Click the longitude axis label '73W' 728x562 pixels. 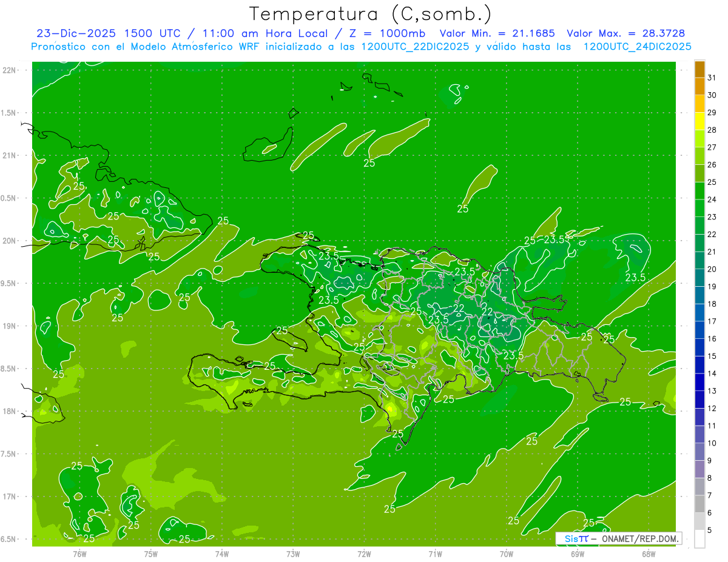(x=293, y=554)
